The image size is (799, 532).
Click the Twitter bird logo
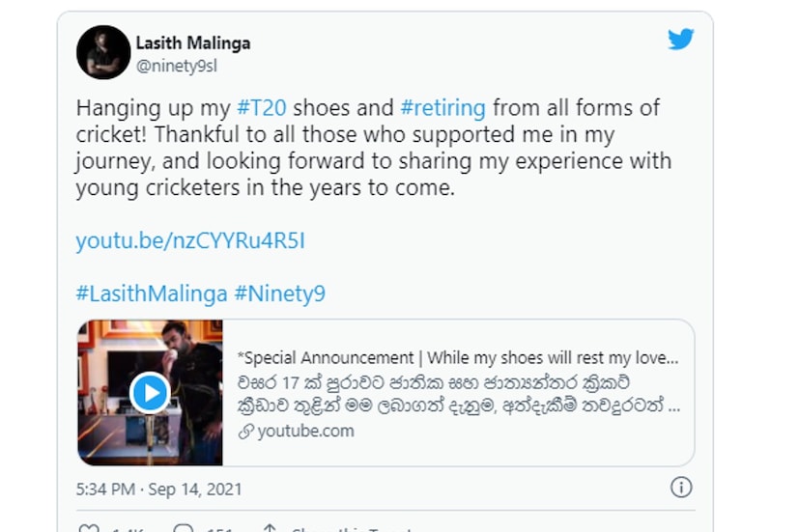pos(680,40)
